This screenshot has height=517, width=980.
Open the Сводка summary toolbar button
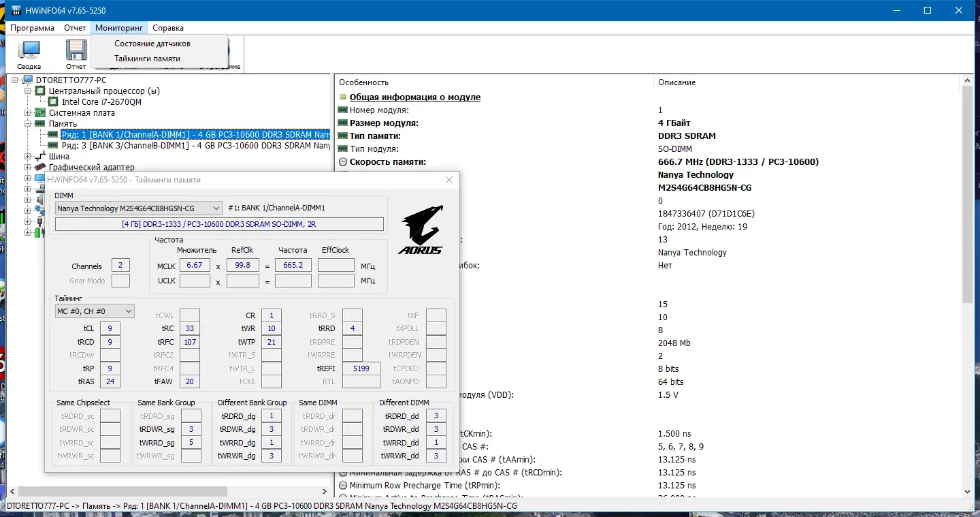click(x=29, y=54)
